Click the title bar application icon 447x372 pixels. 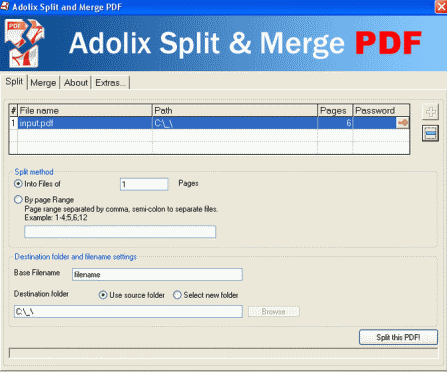pos(4,6)
